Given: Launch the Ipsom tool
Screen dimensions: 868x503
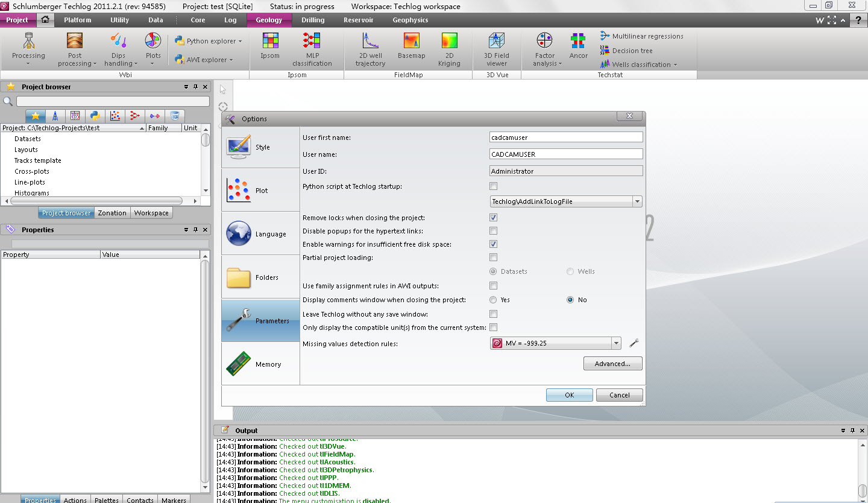Looking at the screenshot, I should (270, 46).
